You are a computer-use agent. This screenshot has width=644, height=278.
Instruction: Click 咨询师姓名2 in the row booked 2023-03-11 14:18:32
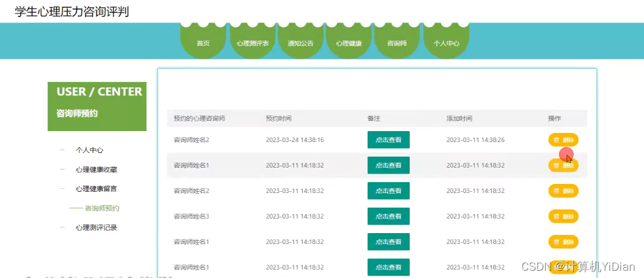click(191, 191)
